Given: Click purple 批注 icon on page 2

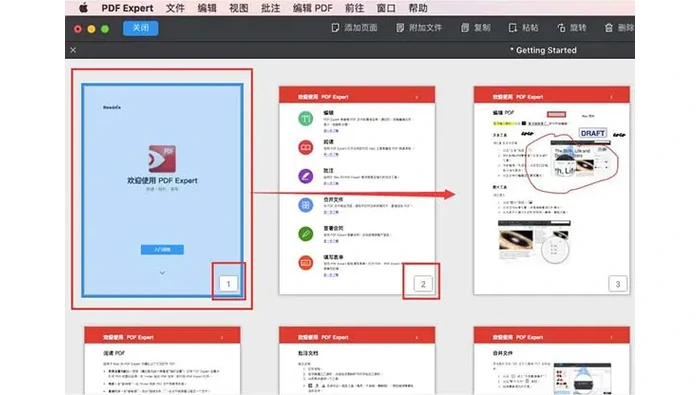Looking at the screenshot, I should coord(306,176).
